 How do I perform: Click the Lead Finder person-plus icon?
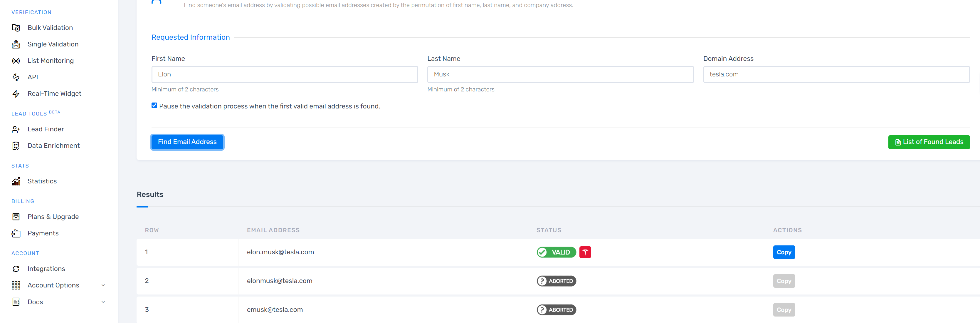pyautogui.click(x=16, y=129)
